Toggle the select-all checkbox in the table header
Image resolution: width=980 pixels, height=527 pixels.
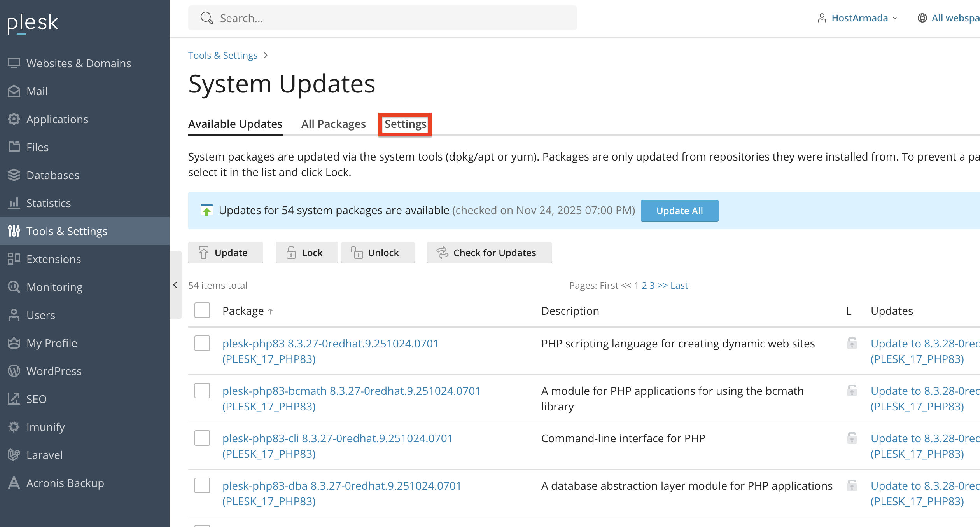[x=202, y=311]
